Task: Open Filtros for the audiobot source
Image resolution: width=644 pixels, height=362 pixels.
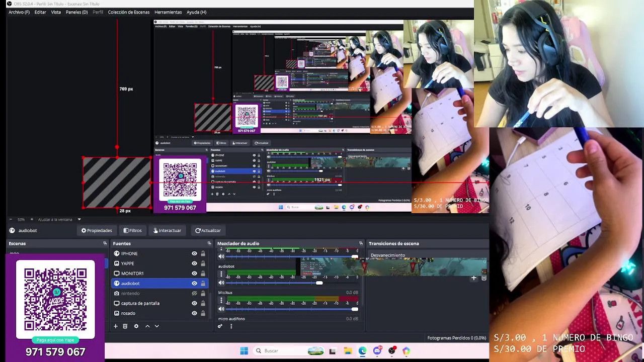Action: pos(133,230)
